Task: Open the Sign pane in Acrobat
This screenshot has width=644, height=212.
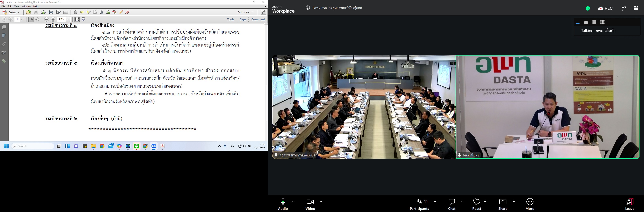Action: click(x=243, y=19)
